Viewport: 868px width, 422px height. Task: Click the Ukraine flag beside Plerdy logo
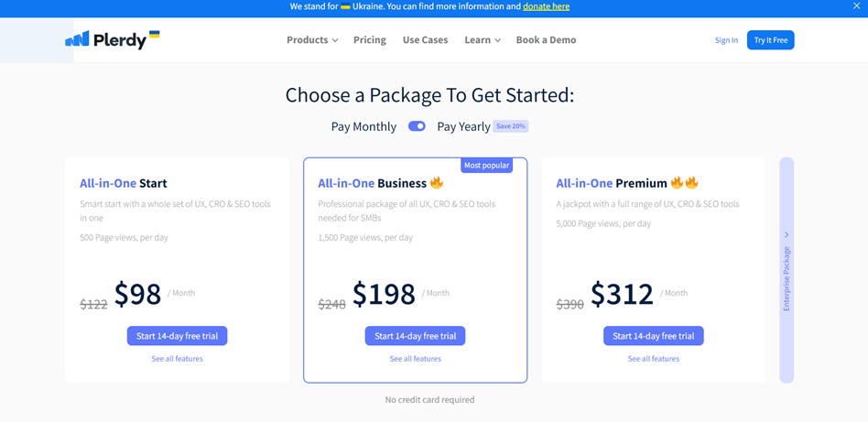(155, 35)
